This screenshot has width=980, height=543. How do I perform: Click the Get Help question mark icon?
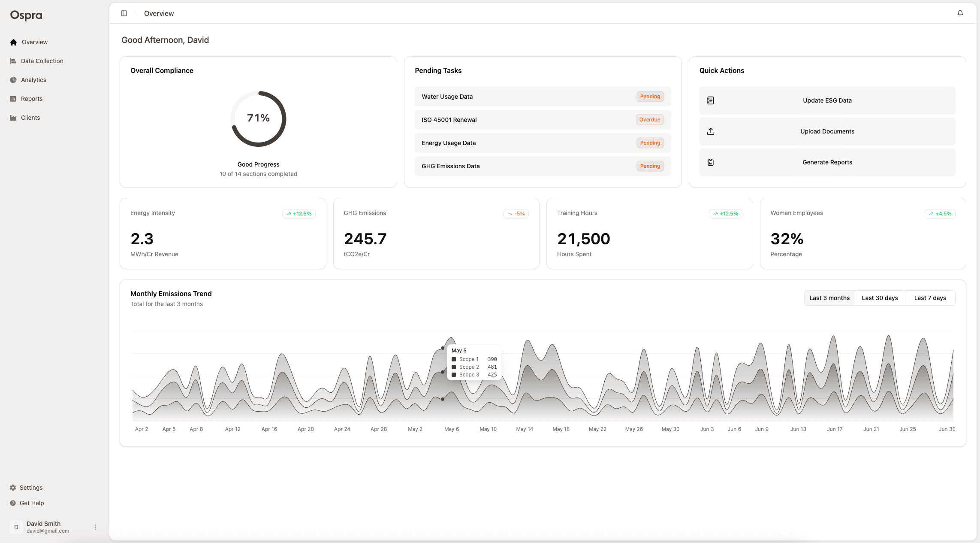(x=13, y=503)
